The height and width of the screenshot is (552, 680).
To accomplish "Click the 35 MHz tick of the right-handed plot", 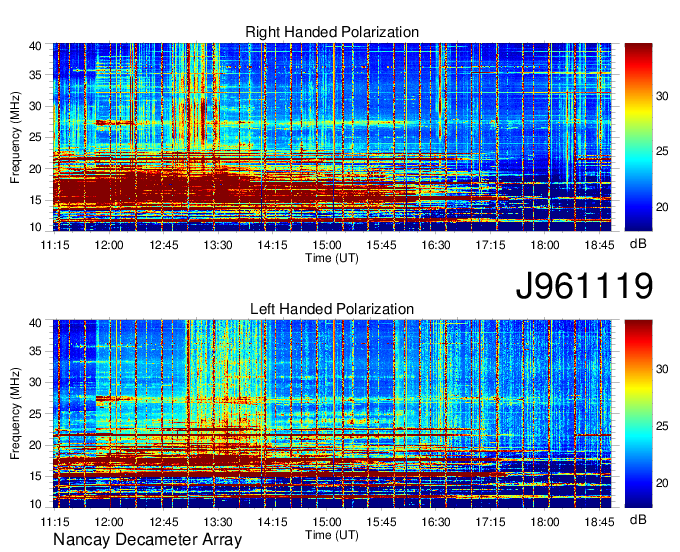I will (35, 75).
